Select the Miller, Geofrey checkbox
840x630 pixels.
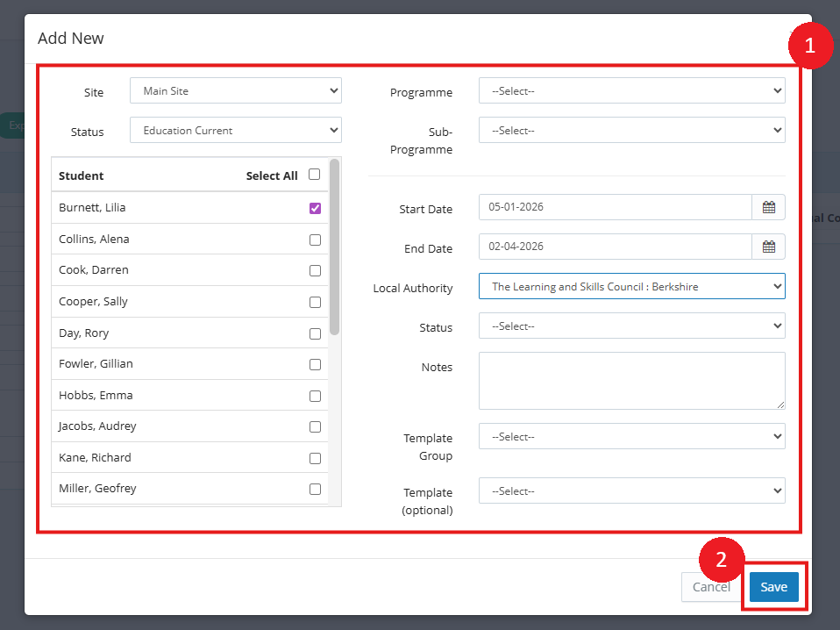click(x=315, y=489)
